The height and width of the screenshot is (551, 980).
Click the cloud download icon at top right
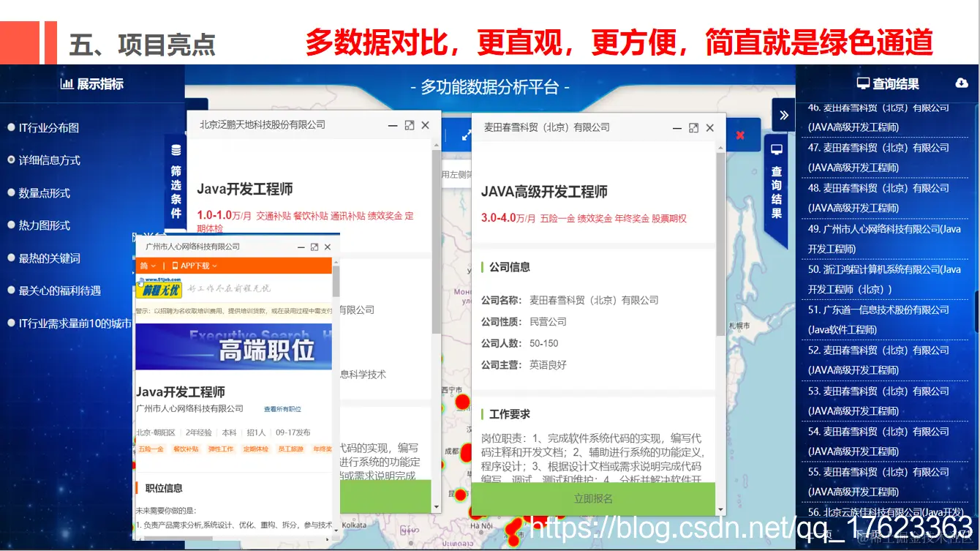click(x=961, y=82)
